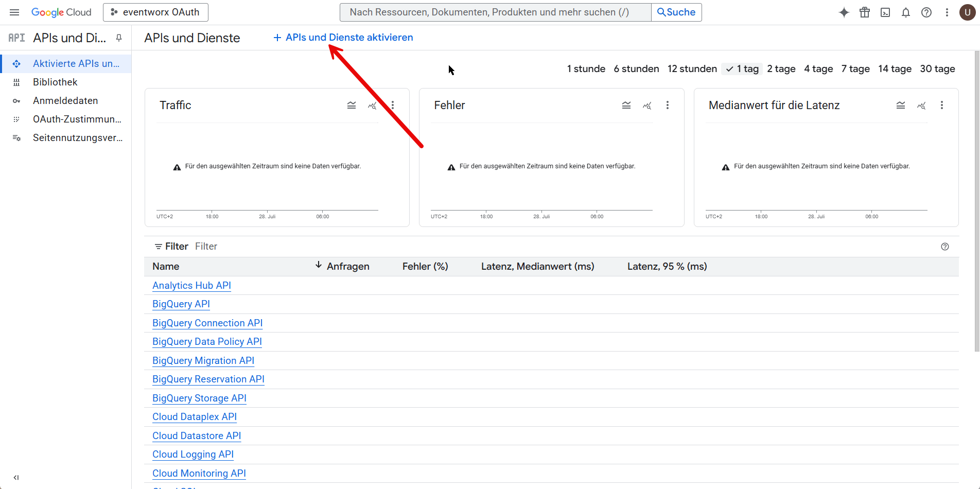Select the 1 tag time range
This screenshot has height=489, width=980.
[742, 69]
